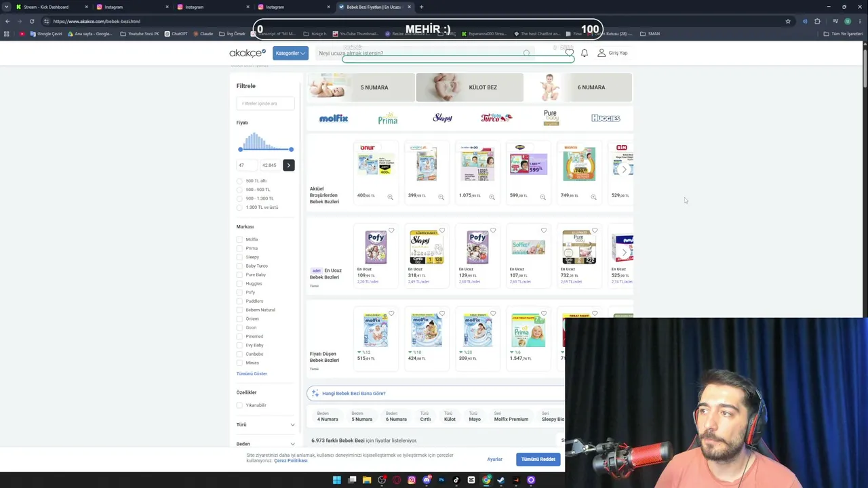Zoom the 749,95 TL brochure product
Viewport: 868px width, 488px height.
[593, 197]
